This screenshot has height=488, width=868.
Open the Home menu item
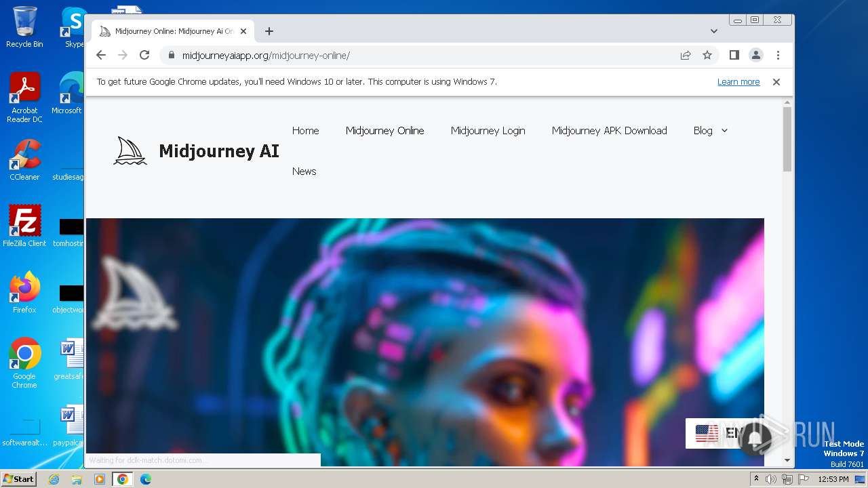(305, 131)
